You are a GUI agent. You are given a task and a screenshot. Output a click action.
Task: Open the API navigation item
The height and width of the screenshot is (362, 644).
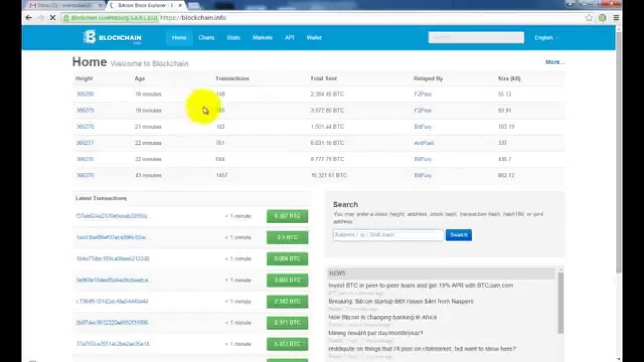pyautogui.click(x=289, y=38)
